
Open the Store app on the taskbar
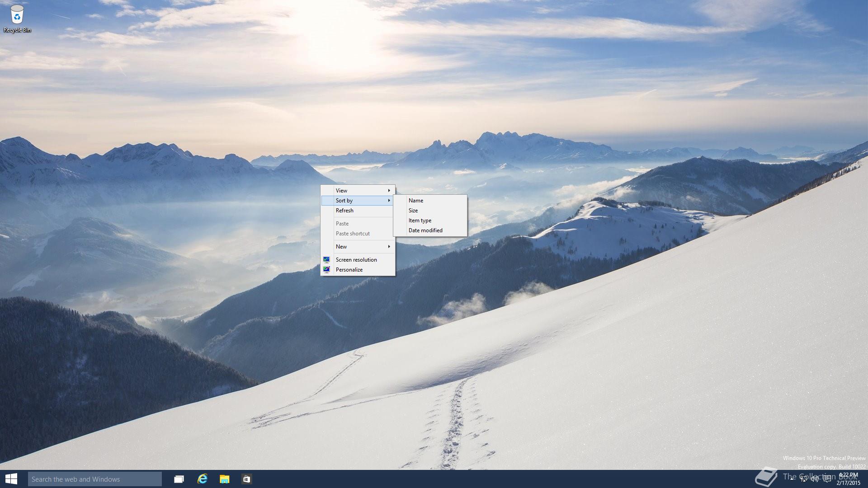(x=247, y=479)
